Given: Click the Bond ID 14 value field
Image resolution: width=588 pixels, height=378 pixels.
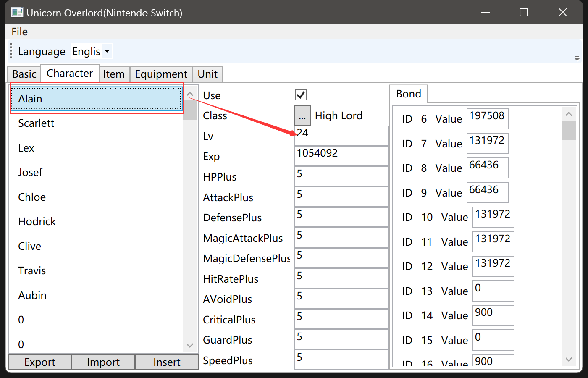Looking at the screenshot, I should point(493,315).
